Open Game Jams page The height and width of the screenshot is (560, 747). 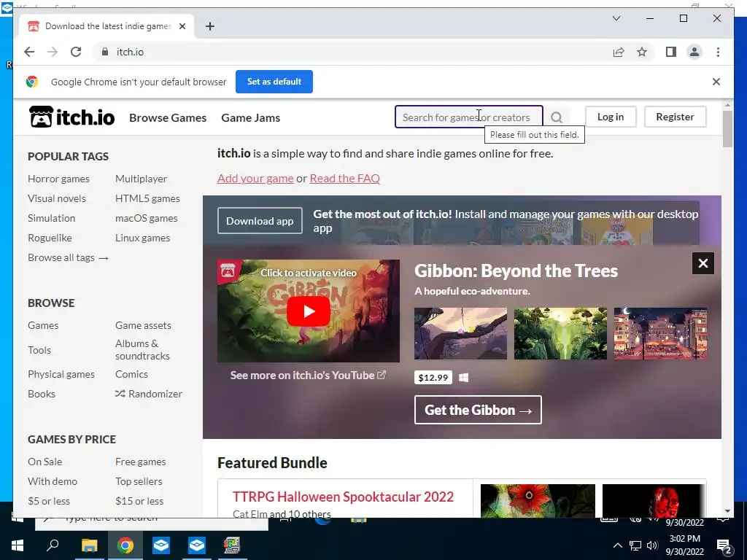pyautogui.click(x=251, y=117)
